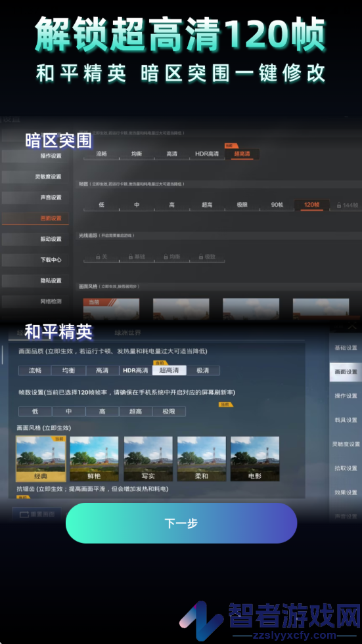Choose 极清 quality in the 和平精英 panel

point(202,370)
